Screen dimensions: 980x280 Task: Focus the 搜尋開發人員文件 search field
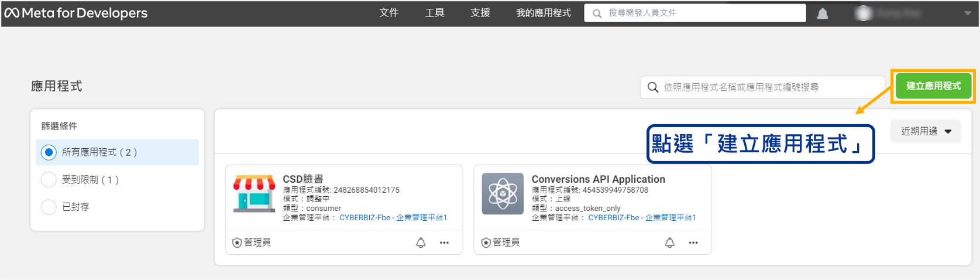point(695,13)
